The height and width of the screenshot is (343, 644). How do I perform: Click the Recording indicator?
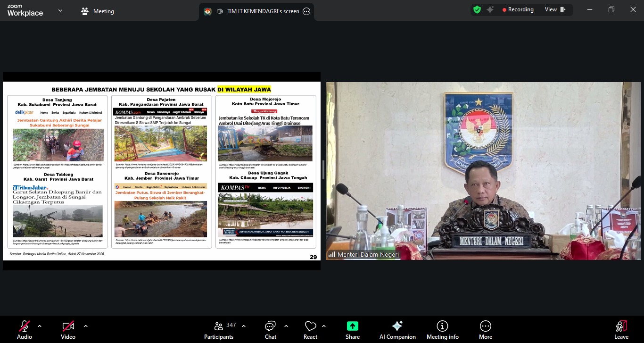point(518,9)
